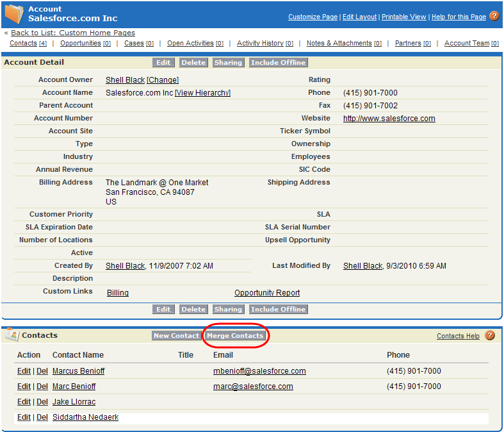Click the Merge Contacts button
The width and height of the screenshot is (504, 432).
tap(235, 335)
